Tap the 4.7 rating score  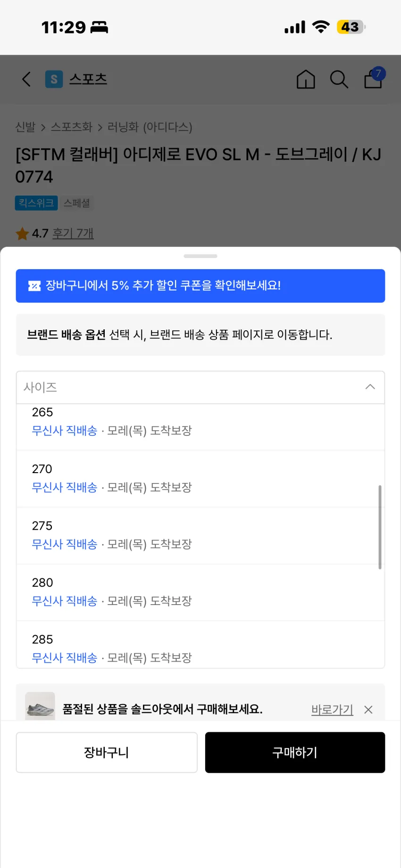point(40,233)
